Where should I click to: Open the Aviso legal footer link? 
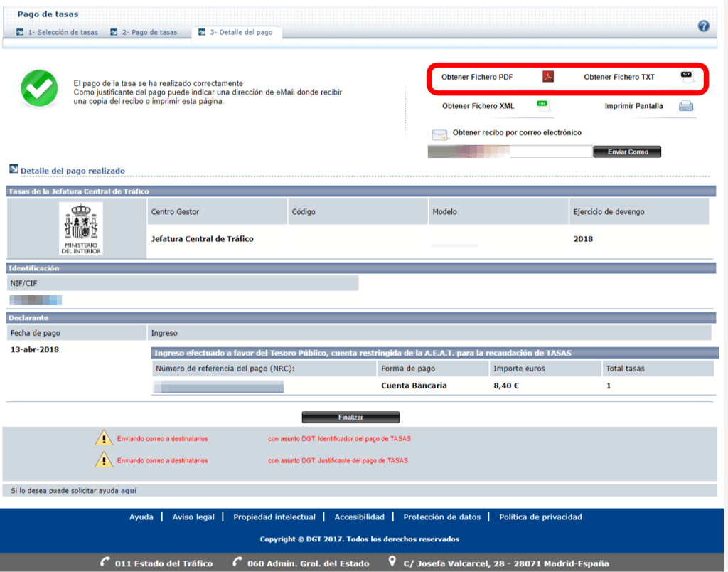193,517
